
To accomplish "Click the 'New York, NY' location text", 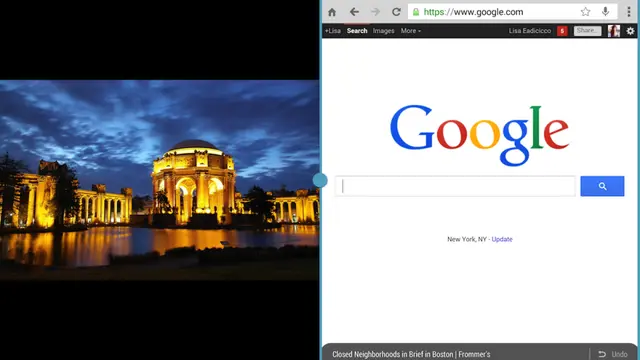I will pos(467,239).
